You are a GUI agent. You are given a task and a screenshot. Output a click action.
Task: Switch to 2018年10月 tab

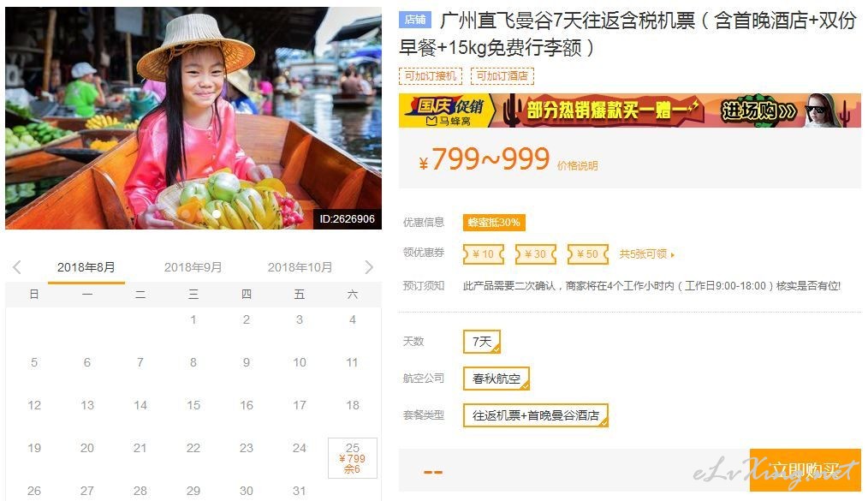pyautogui.click(x=300, y=267)
